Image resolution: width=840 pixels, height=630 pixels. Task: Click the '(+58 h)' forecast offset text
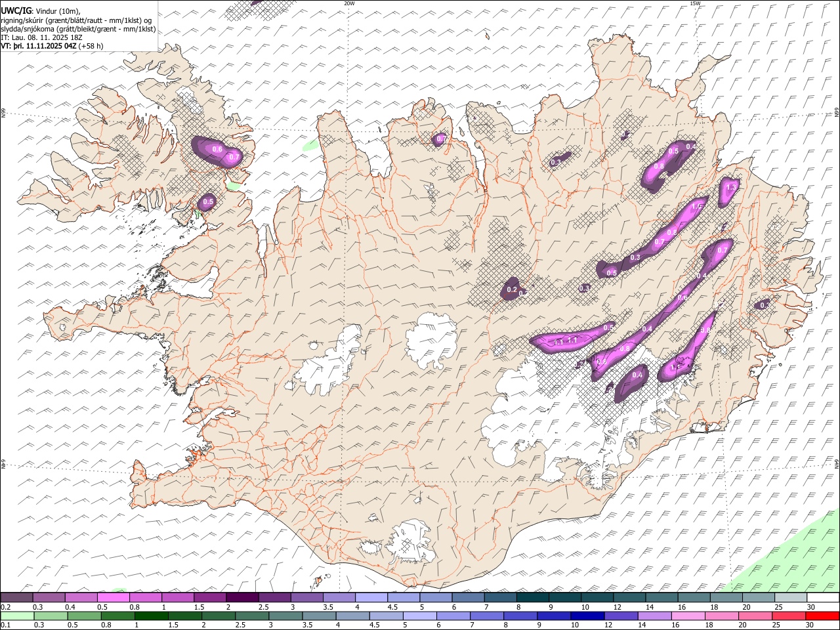point(91,46)
